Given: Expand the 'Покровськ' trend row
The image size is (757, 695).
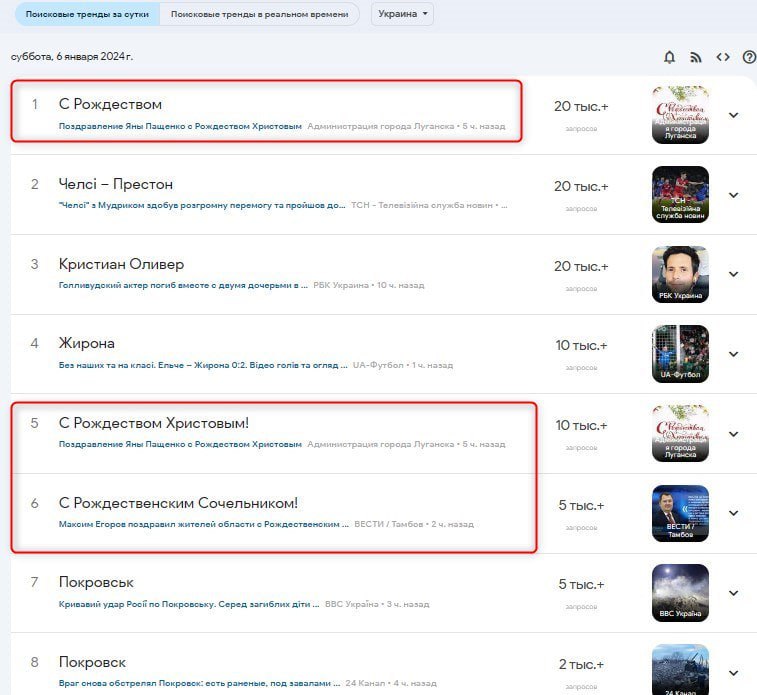Looking at the screenshot, I should 733,593.
